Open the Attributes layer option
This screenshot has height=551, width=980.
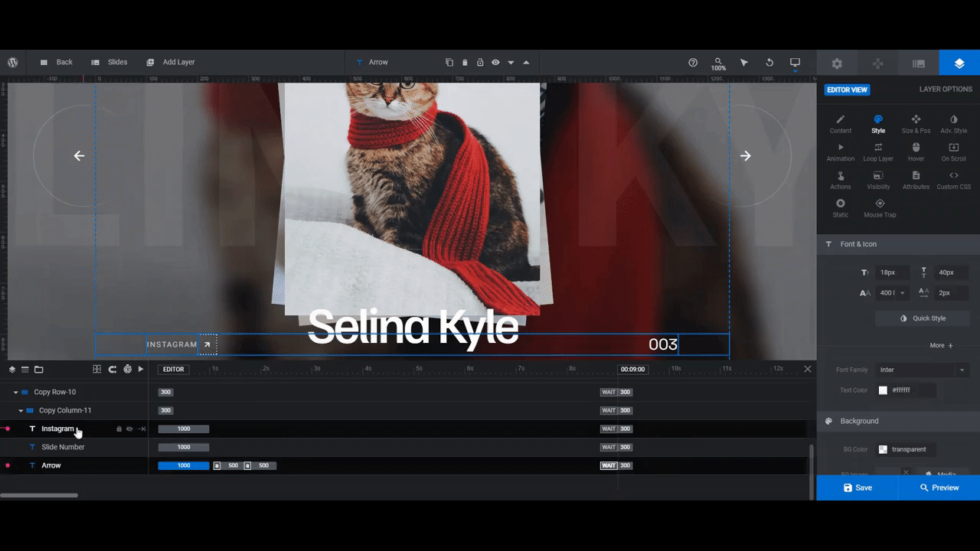[916, 181]
